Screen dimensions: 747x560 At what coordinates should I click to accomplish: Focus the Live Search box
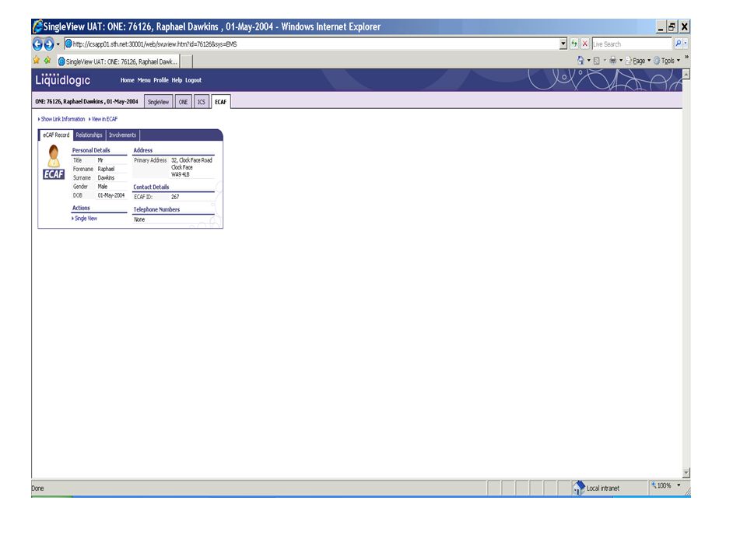(631, 44)
